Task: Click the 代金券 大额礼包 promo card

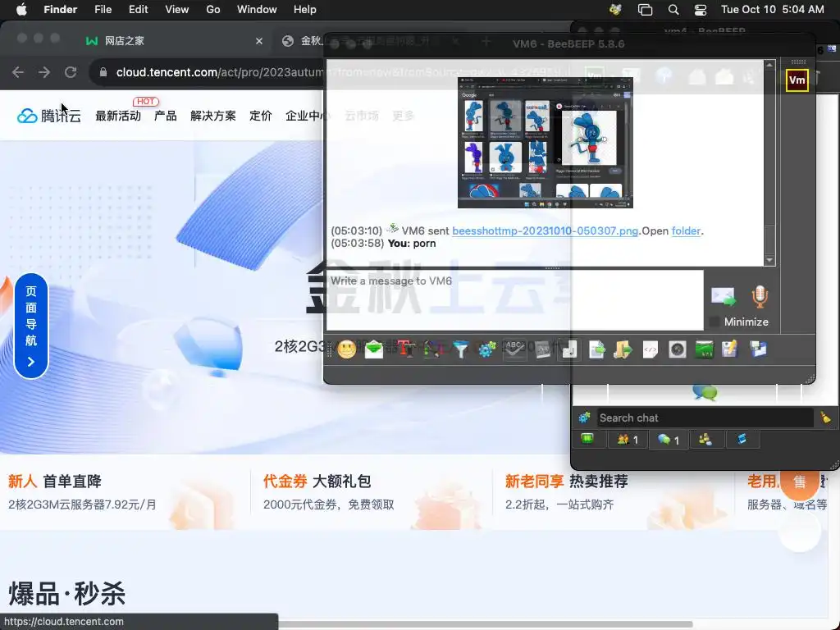Action: click(370, 492)
